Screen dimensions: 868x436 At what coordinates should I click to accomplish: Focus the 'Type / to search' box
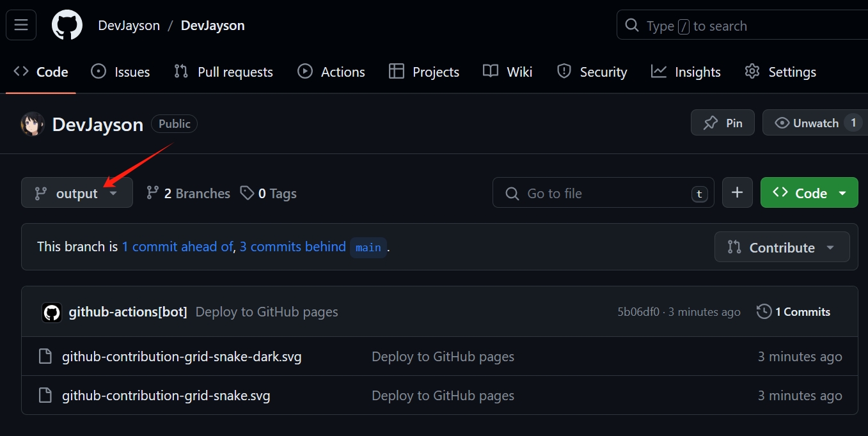742,26
